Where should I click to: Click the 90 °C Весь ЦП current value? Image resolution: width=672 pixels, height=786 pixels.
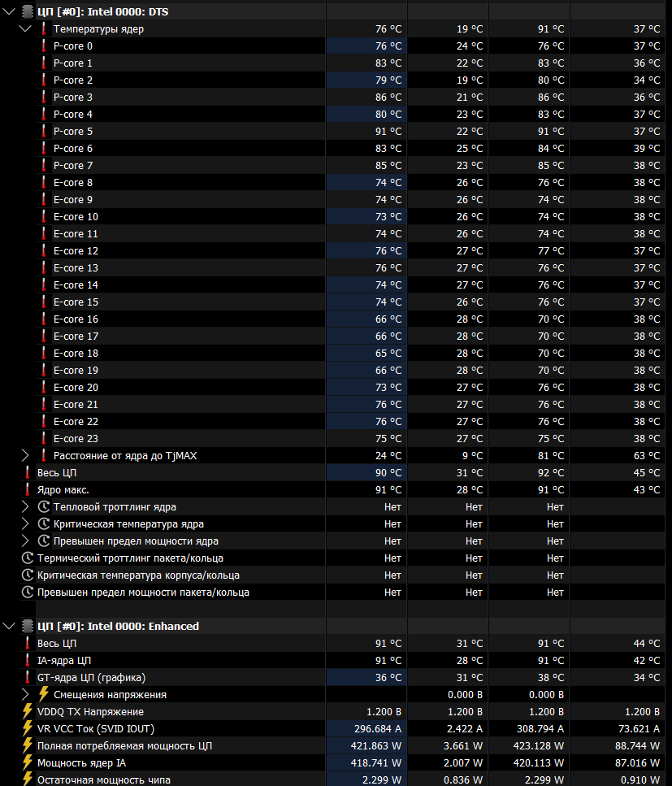point(388,473)
